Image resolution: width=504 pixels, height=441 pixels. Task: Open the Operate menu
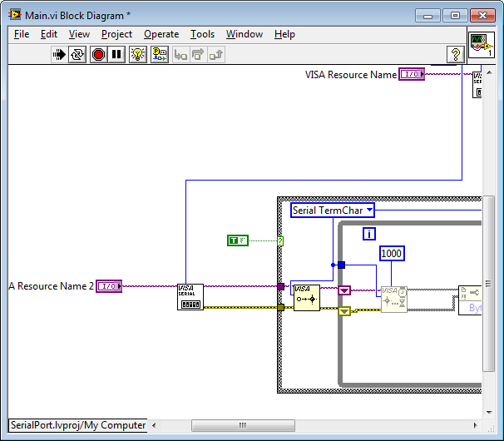tap(161, 34)
